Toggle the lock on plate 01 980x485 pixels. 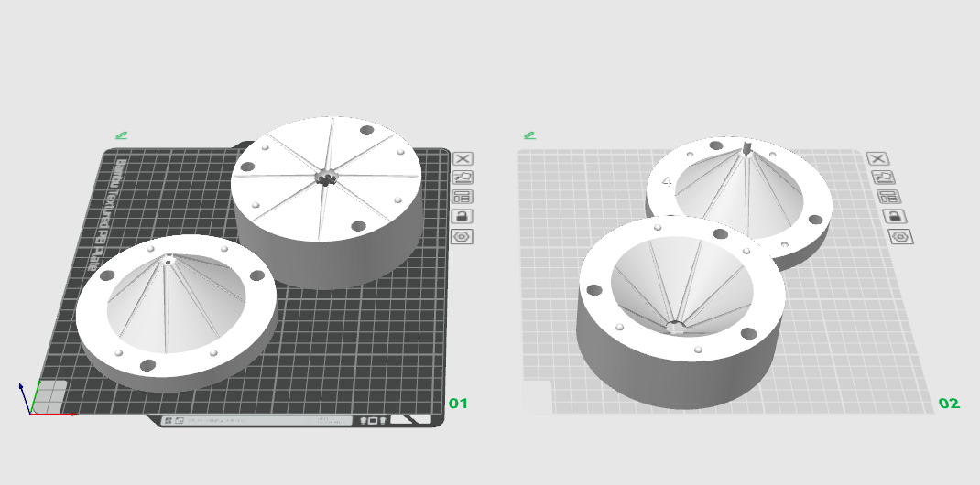tap(462, 217)
